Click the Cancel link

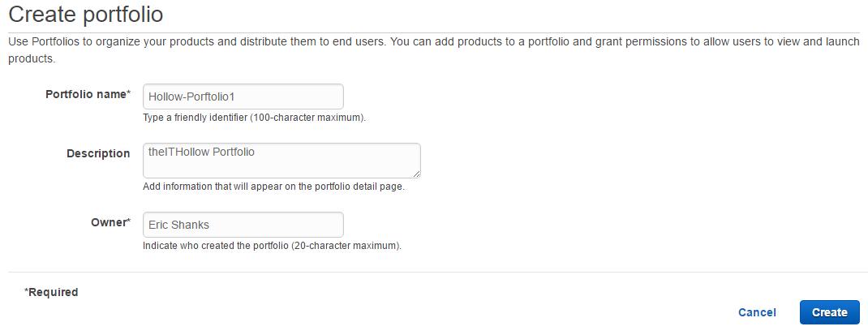click(x=757, y=312)
